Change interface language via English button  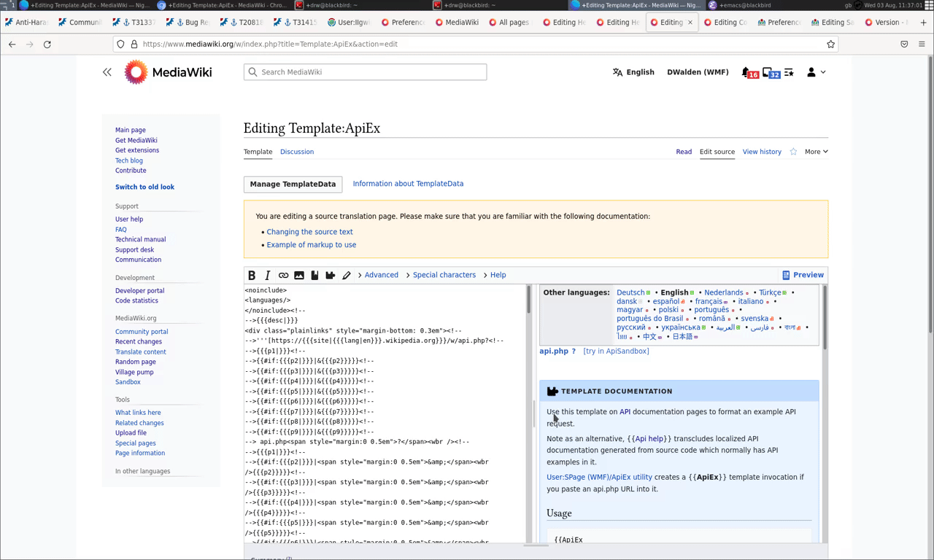[633, 72]
